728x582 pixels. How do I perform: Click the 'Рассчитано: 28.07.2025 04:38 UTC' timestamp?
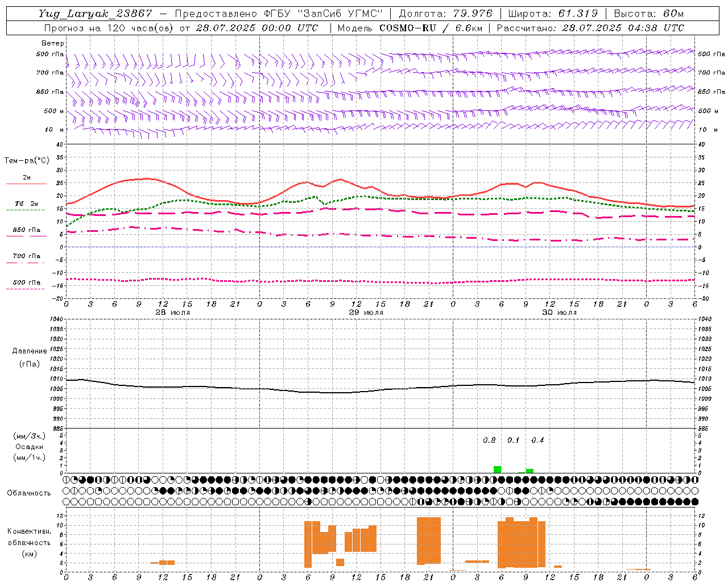tap(590, 28)
